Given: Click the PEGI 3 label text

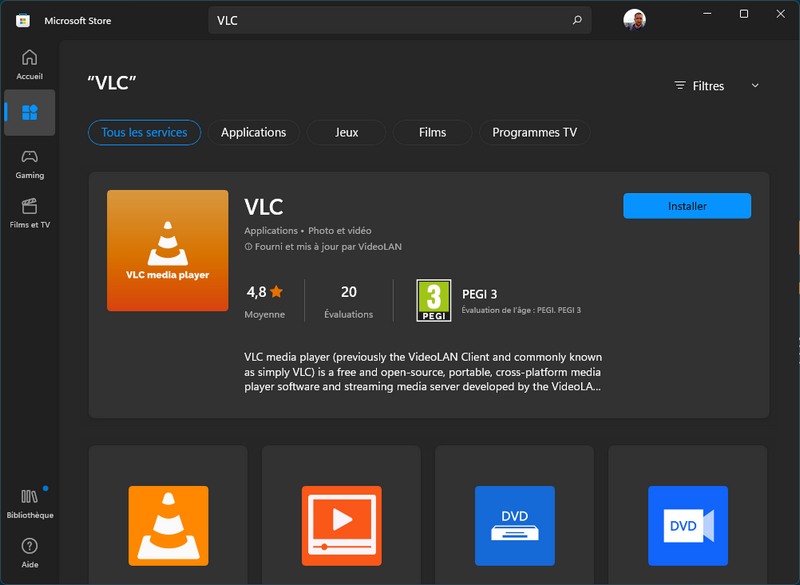Looking at the screenshot, I should pos(479,294).
